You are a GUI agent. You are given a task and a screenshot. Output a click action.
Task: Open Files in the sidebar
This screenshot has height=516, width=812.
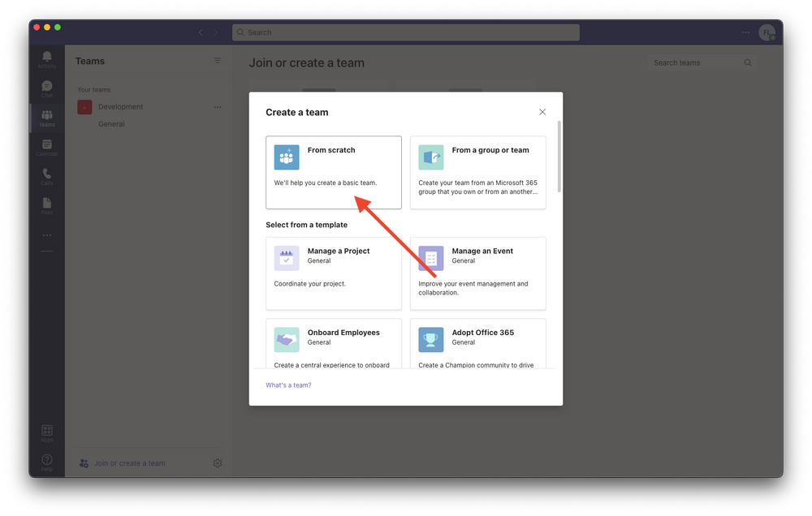point(46,205)
